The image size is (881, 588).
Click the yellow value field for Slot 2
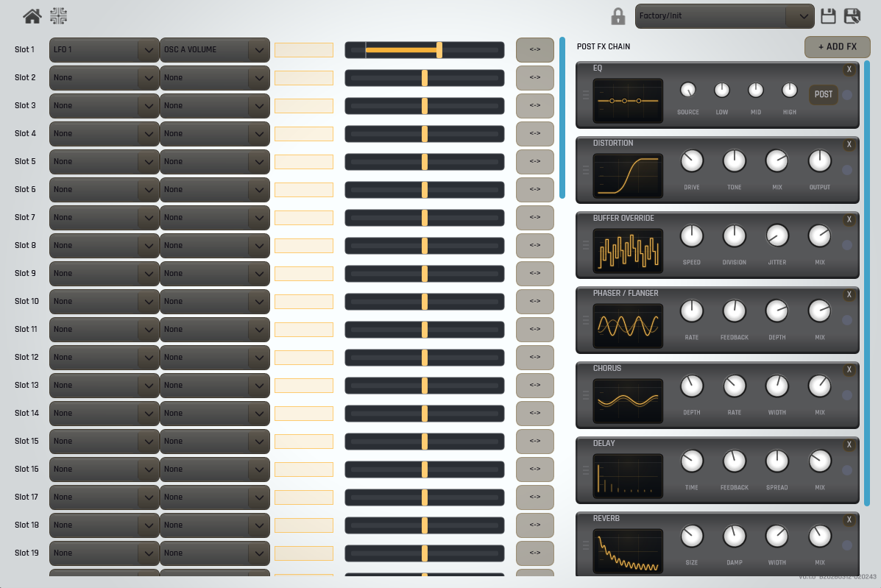point(304,77)
